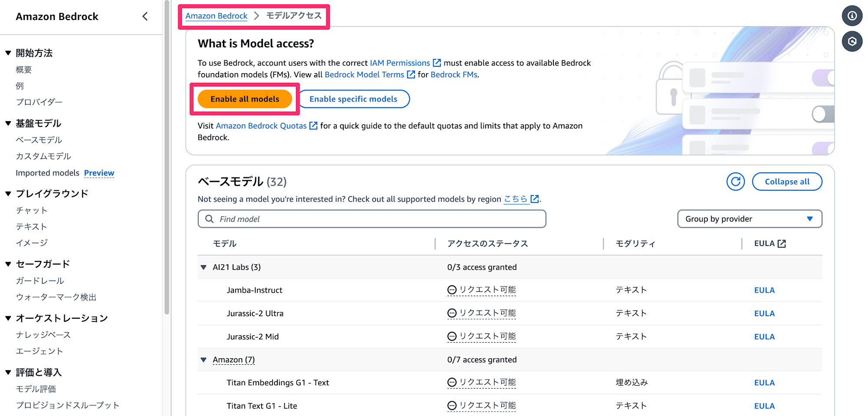This screenshot has width=868, height=416.
Task: Open モデル評価 in the sidebar
Action: point(36,389)
